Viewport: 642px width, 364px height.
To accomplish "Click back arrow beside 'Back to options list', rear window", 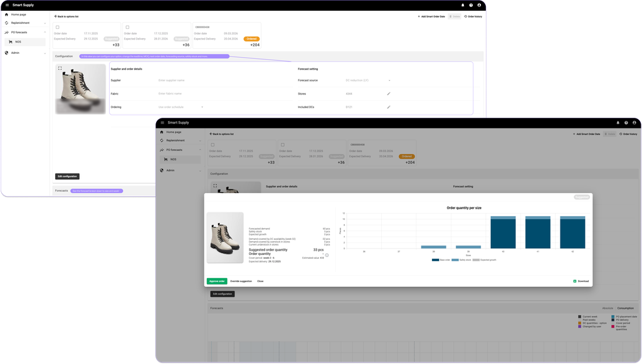I will [56, 16].
